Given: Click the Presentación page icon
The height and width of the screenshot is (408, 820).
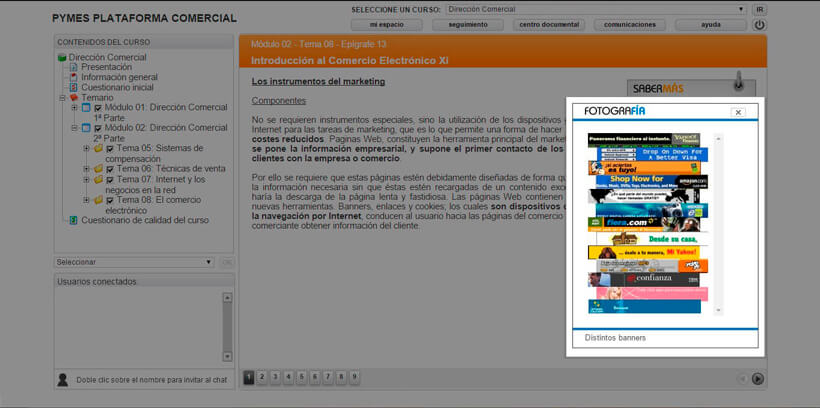Looking at the screenshot, I should click(x=74, y=67).
